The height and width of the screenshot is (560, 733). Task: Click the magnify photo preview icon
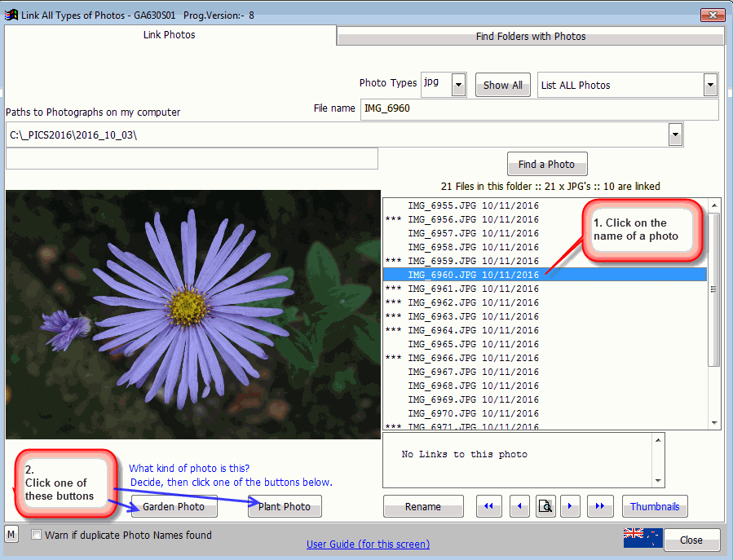coord(545,506)
